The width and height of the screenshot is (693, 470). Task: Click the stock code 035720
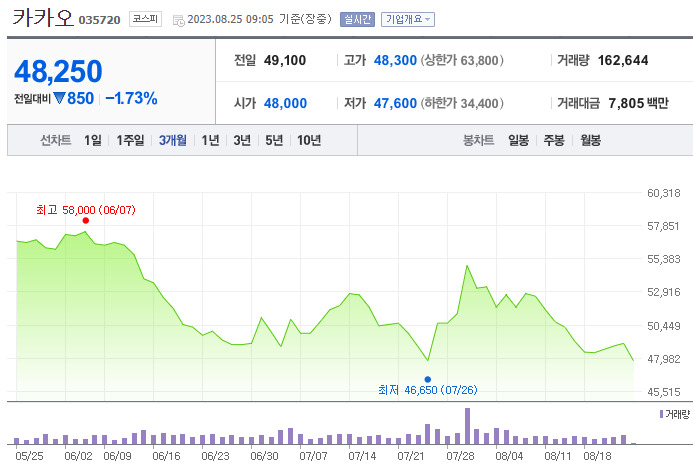coord(99,20)
